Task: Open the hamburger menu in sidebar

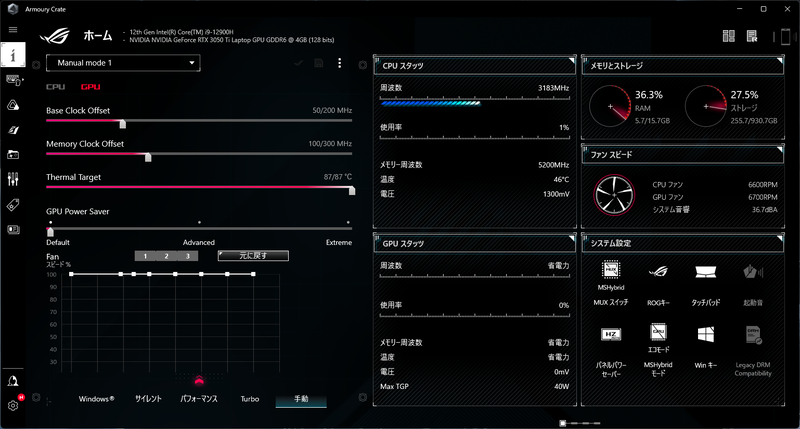Action: [x=13, y=30]
